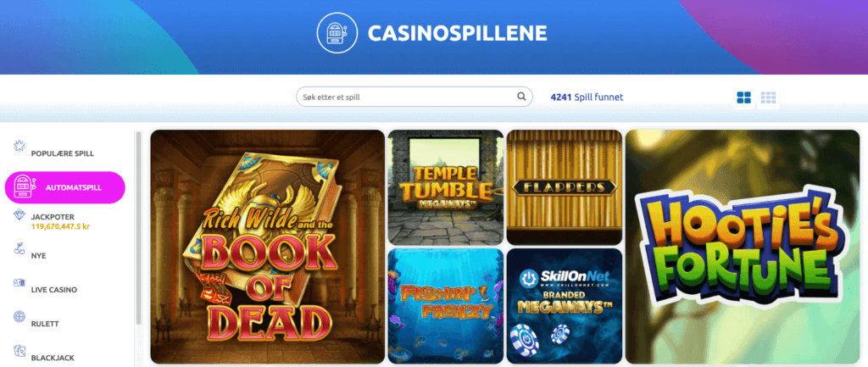Viewport: 868px width, 367px height.
Task: Switch to small grid view
Action: (x=768, y=97)
